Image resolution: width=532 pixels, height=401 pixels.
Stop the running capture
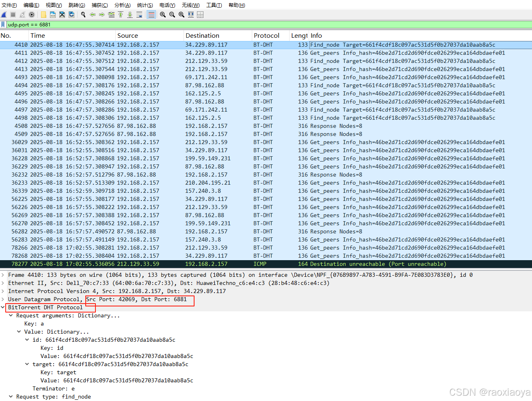[13, 15]
